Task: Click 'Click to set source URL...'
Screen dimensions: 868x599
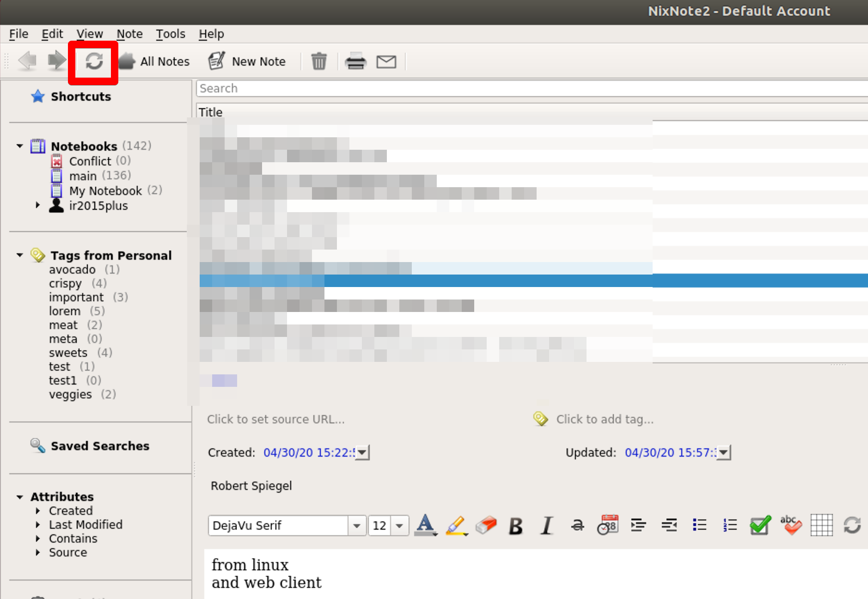Action: 276,419
